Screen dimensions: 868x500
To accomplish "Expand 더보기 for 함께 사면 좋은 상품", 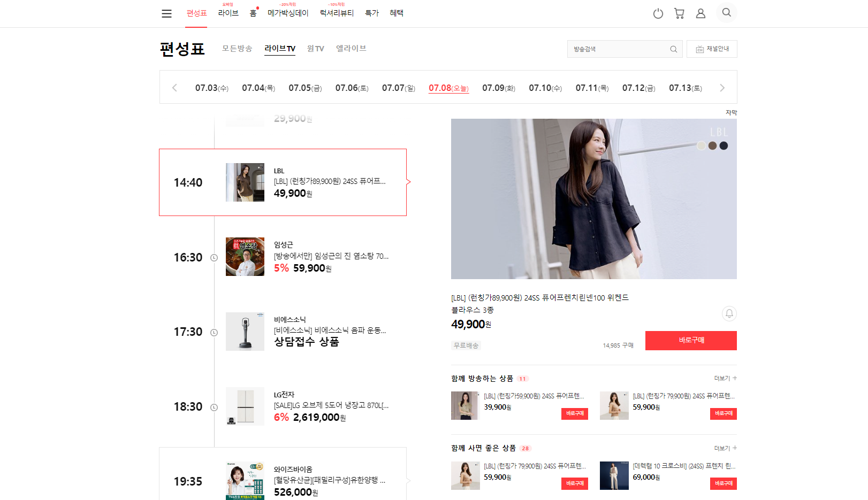I will [725, 448].
